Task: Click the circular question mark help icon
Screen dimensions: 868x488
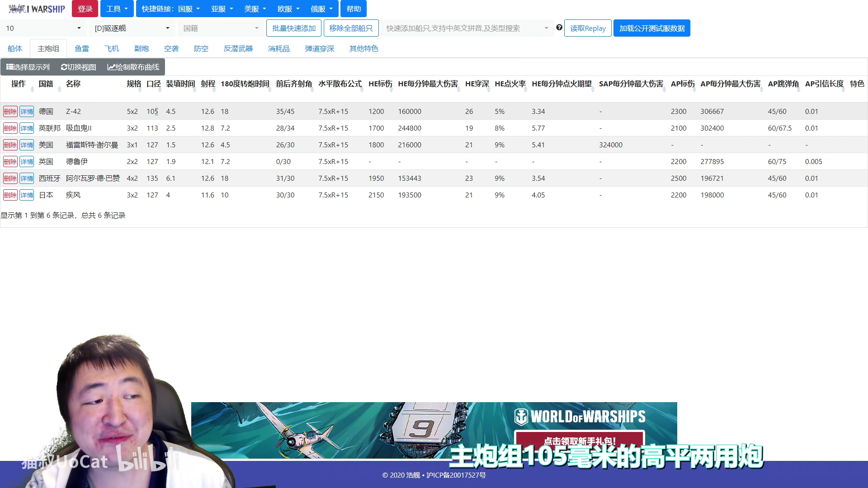Action: click(560, 28)
